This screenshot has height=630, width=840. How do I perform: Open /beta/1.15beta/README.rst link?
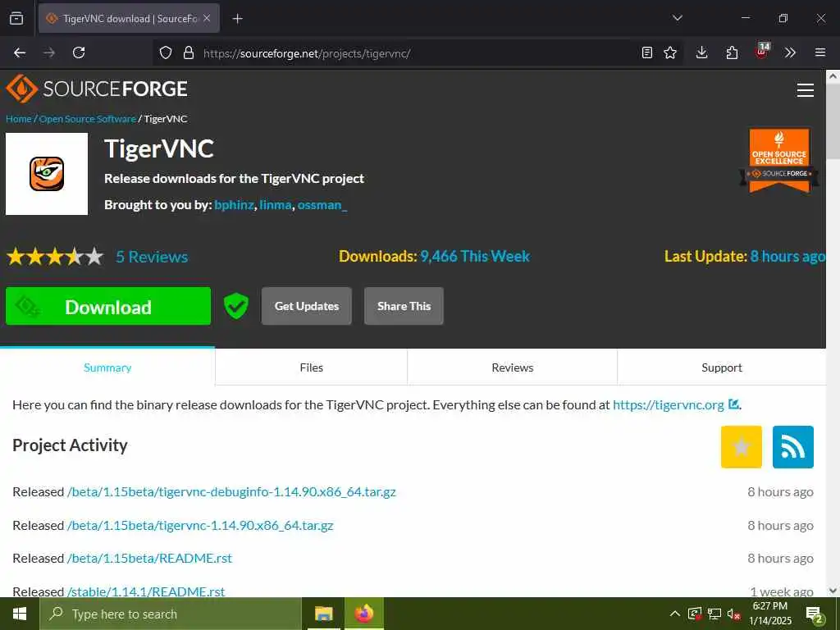coord(149,558)
